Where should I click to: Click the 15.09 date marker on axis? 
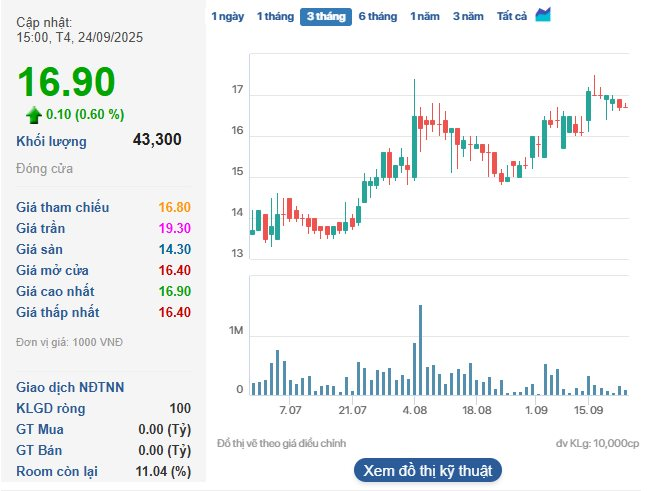[588, 410]
